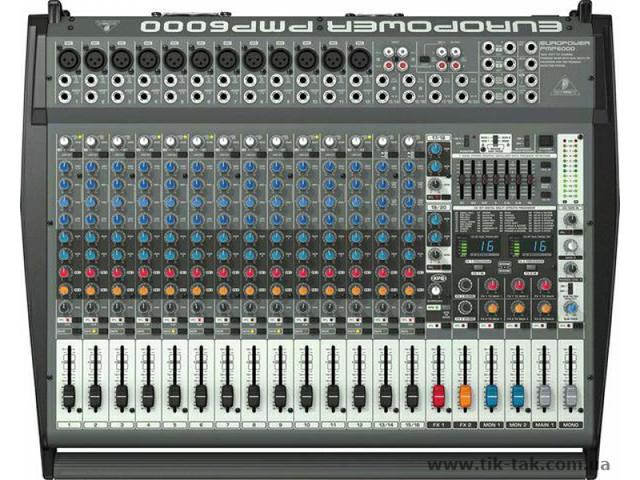Click the MAIN 1 fader label

point(544,426)
